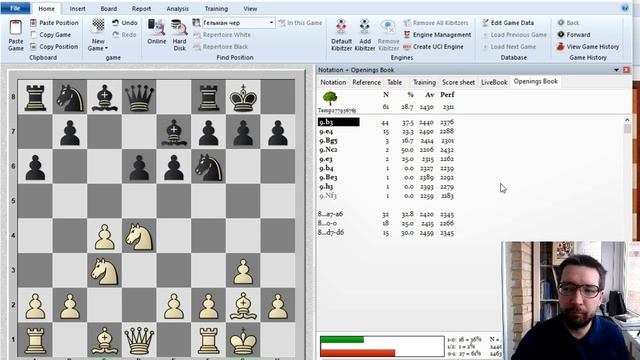Click Paste Position in Clipboard group
The width and height of the screenshot is (640, 360).
pyautogui.click(x=54, y=23)
